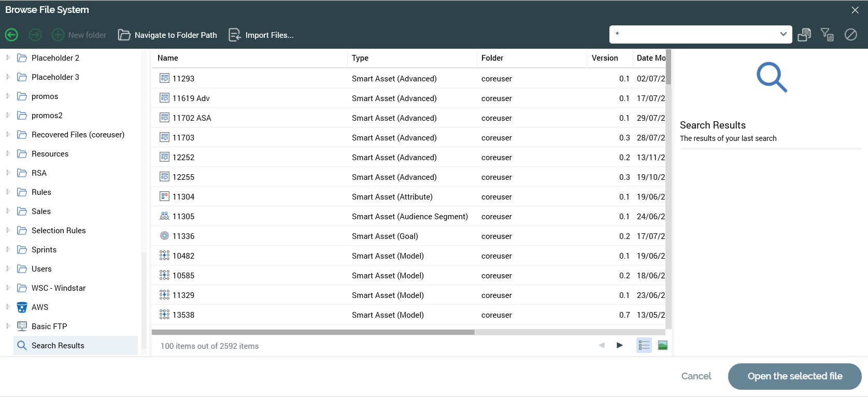Select Search Results in the folder tree
The width and height of the screenshot is (868, 397).
tap(58, 345)
